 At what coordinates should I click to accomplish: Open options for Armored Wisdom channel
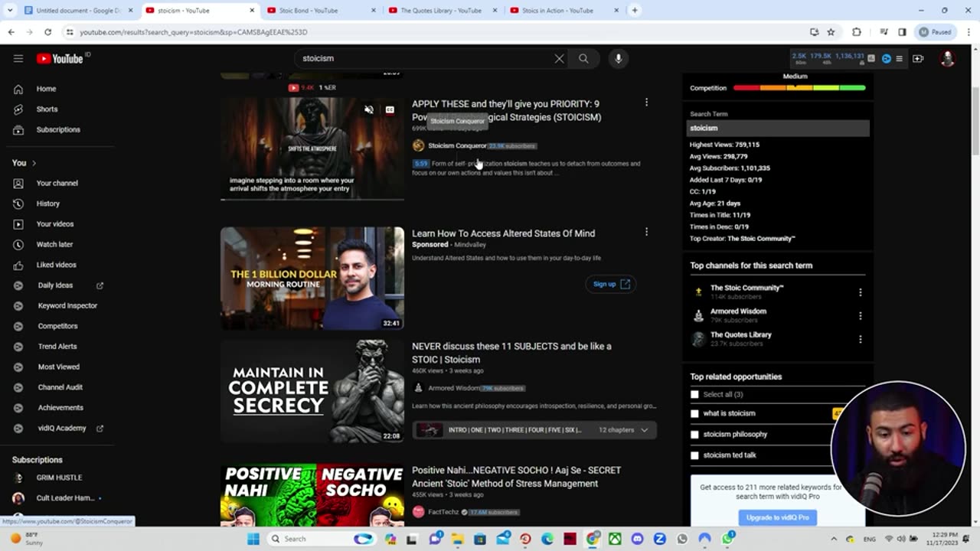(x=860, y=315)
